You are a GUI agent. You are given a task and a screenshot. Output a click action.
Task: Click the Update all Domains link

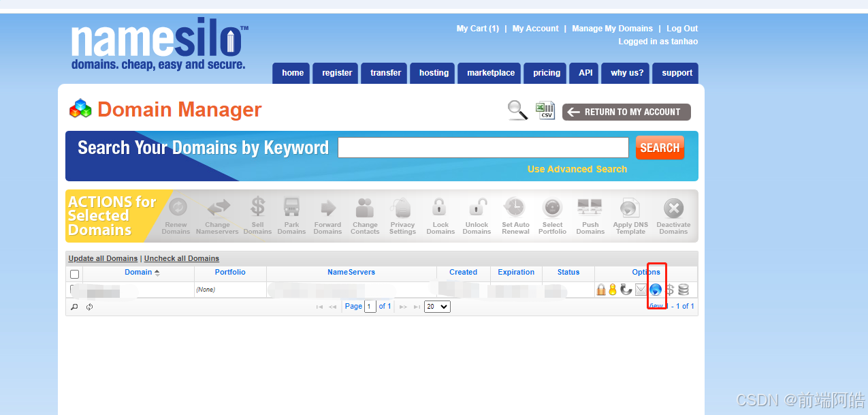[103, 258]
